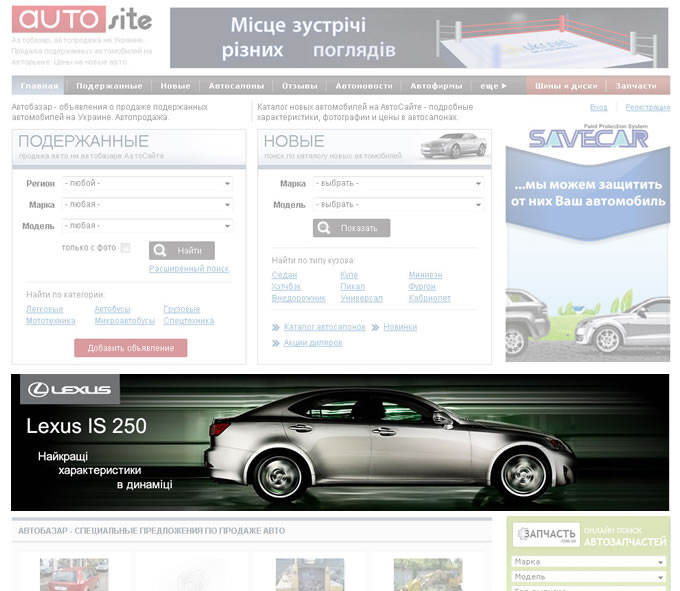Select the Фургон body type link
Screen dimensions: 680x591
coord(422,287)
